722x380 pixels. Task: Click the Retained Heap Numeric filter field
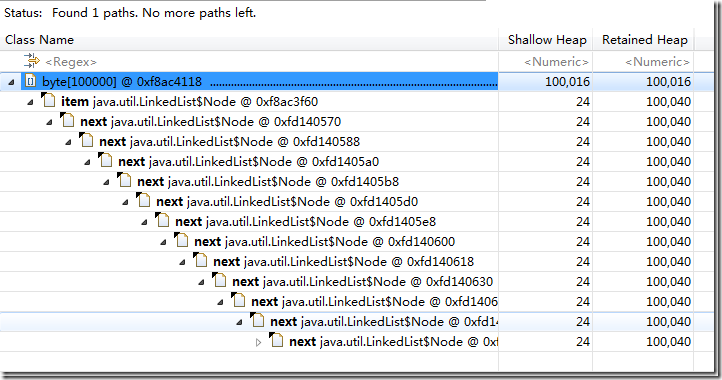pos(643,61)
